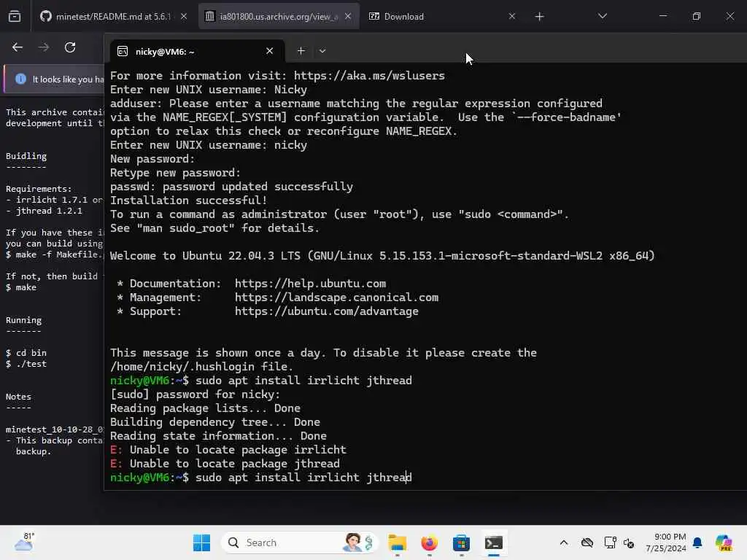747x560 pixels.
Task: Open the browser tab actions menu icon
Action: [x=15, y=17]
